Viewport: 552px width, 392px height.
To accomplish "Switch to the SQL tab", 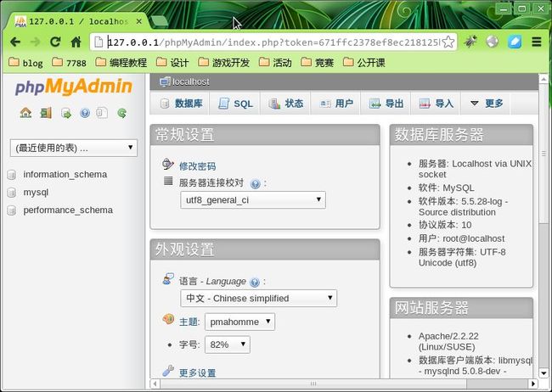I will pyautogui.click(x=235, y=104).
